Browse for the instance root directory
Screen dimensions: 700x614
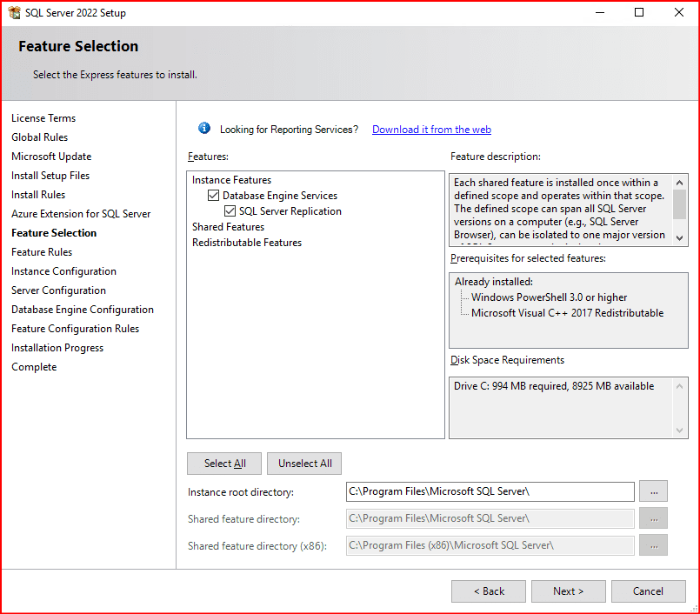click(x=653, y=491)
